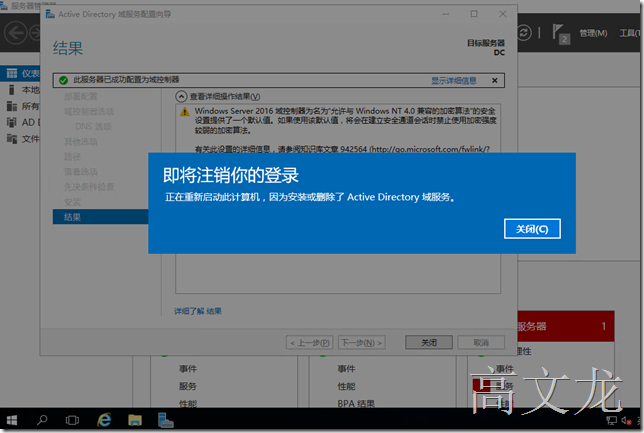Image resolution: width=644 pixels, height=433 pixels.
Task: Open File Explorer from taskbar
Action: [135, 420]
